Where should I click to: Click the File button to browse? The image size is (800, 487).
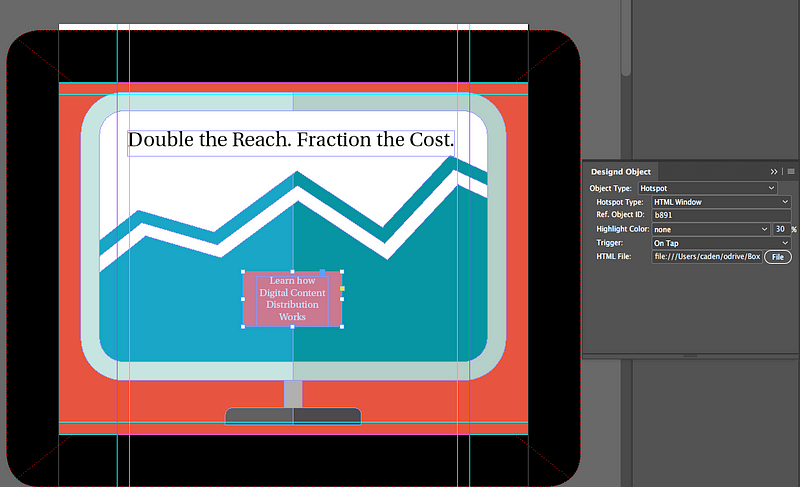[x=778, y=257]
